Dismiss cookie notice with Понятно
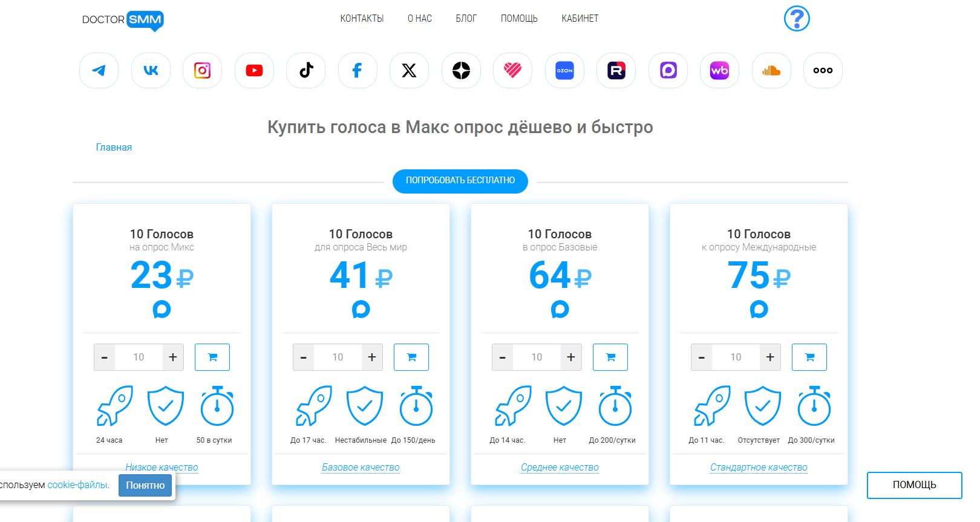 pos(145,485)
